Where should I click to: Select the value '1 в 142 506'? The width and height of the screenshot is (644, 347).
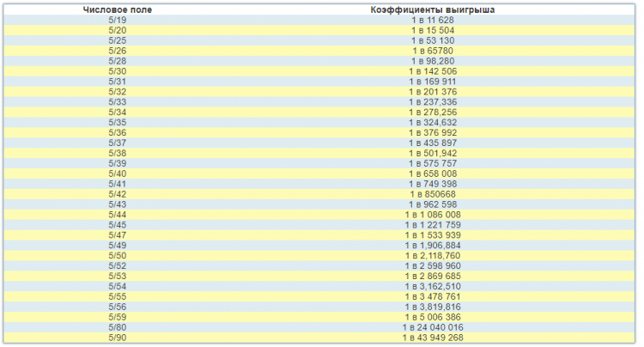[433, 71]
